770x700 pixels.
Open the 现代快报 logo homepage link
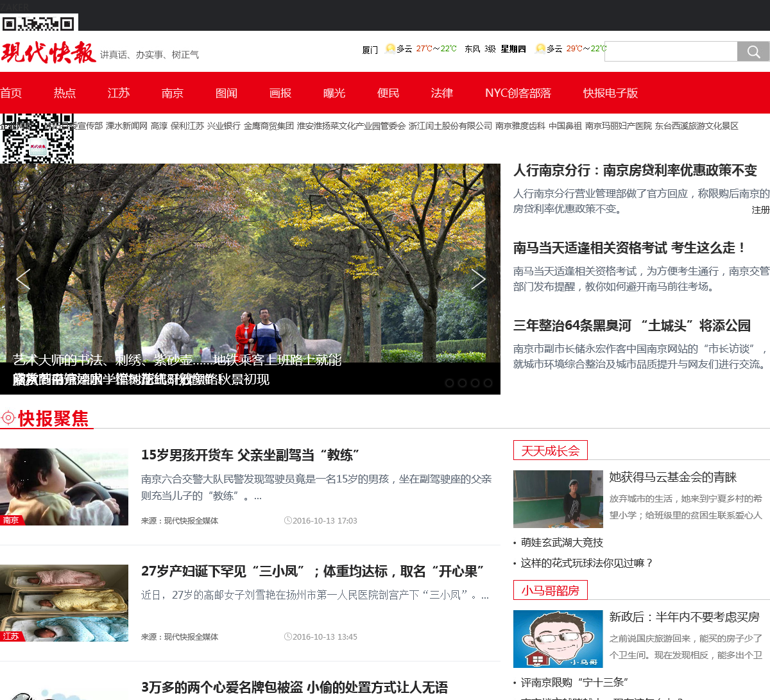tap(48, 53)
